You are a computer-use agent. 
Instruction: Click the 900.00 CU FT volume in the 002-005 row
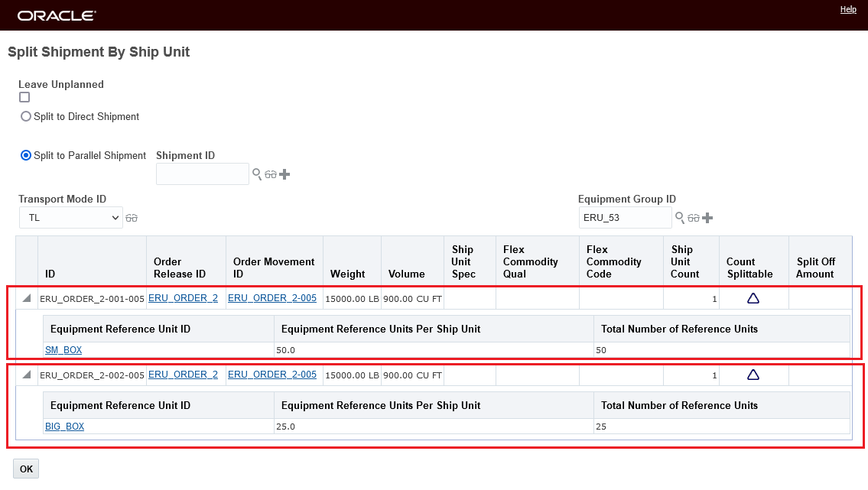tap(412, 375)
